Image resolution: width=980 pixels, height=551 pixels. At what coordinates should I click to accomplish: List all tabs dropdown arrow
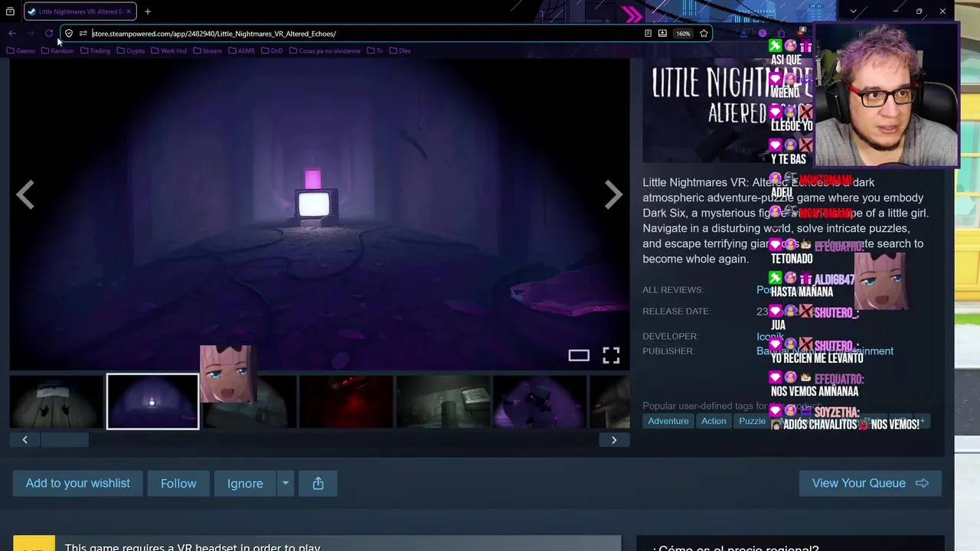pyautogui.click(x=853, y=11)
